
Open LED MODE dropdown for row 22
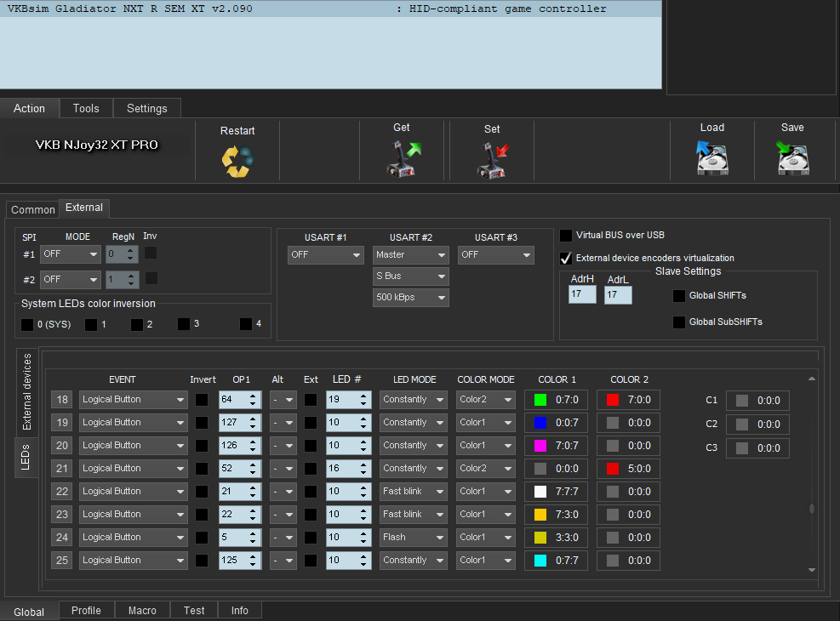tap(413, 491)
